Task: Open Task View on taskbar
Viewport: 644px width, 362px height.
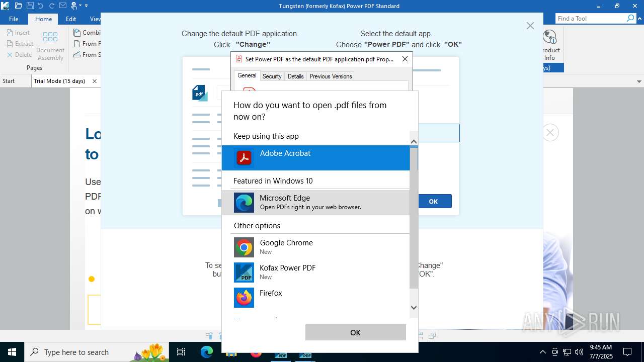Action: tap(182, 352)
